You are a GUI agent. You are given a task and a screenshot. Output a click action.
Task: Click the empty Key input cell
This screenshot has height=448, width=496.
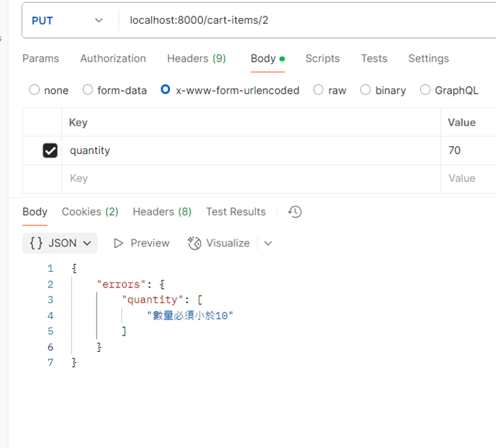(x=251, y=178)
